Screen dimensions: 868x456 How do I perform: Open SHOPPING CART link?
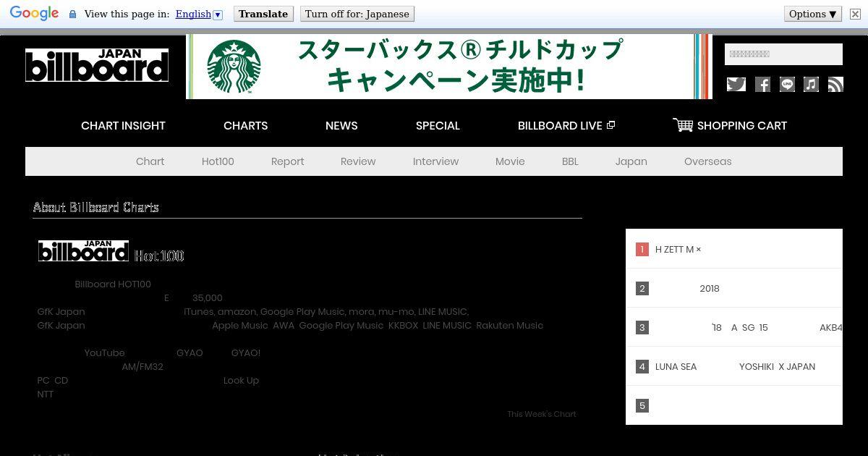[741, 125]
